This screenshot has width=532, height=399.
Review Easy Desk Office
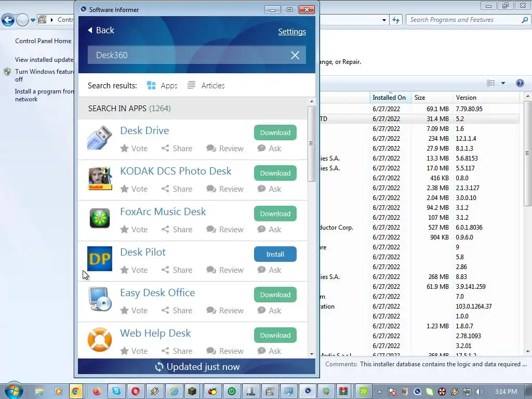[225, 311]
